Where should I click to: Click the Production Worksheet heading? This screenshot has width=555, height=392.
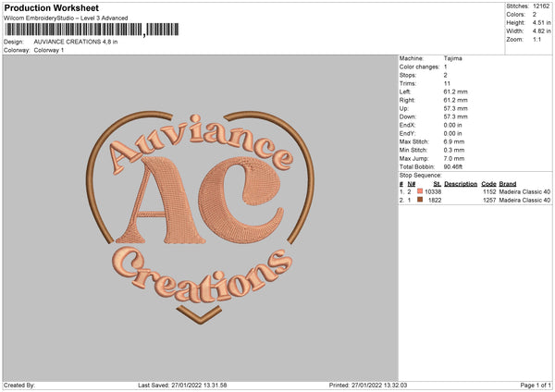52,7
